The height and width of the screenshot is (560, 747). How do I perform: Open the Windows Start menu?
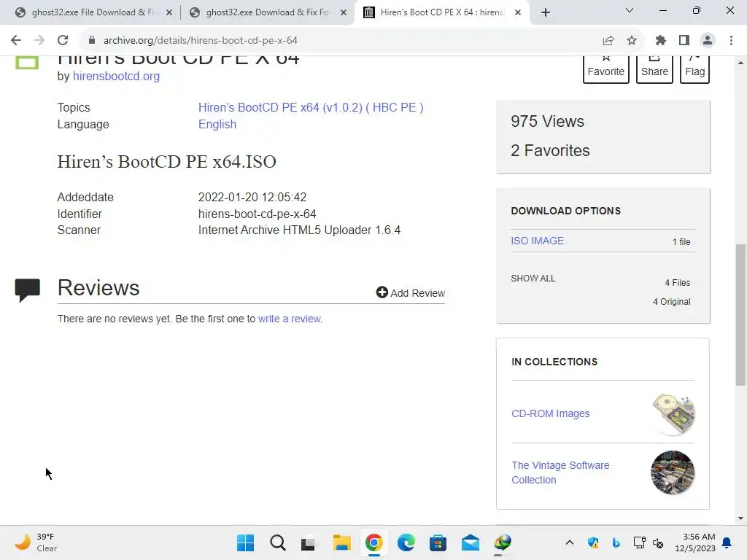245,542
